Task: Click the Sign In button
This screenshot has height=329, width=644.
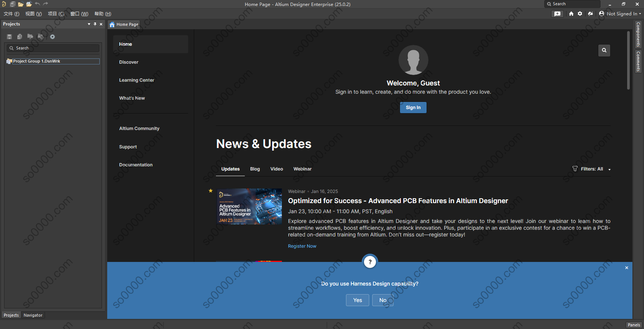Action: pyautogui.click(x=413, y=108)
